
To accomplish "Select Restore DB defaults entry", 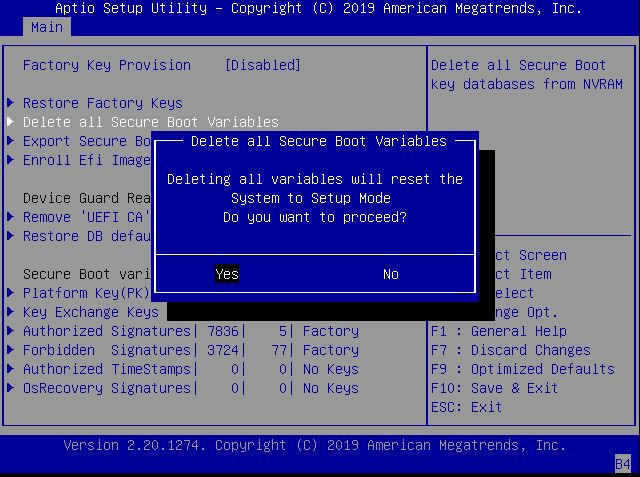I will (87, 236).
